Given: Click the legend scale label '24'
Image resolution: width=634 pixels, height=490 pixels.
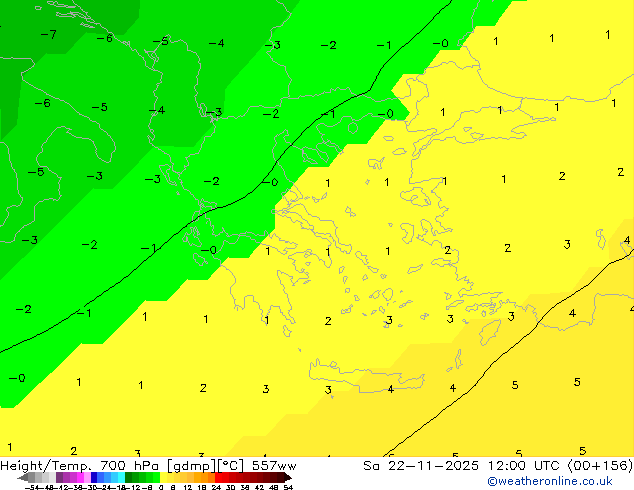Looking at the screenshot, I should point(216,487).
